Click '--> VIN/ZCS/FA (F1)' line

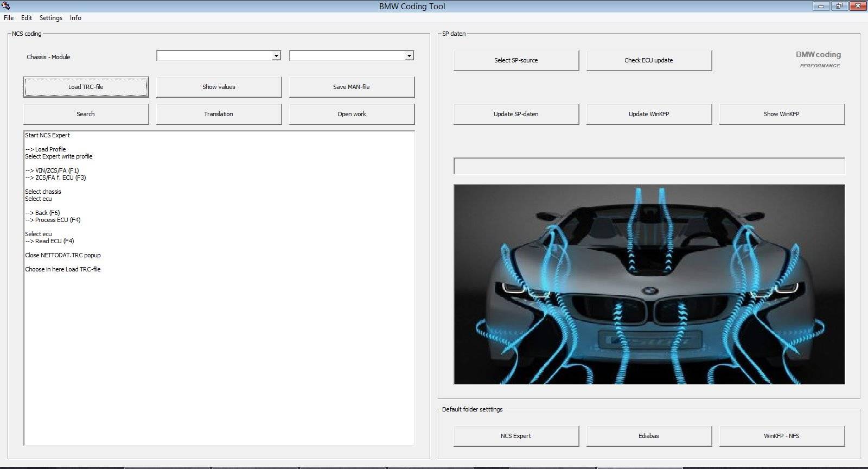52,170
